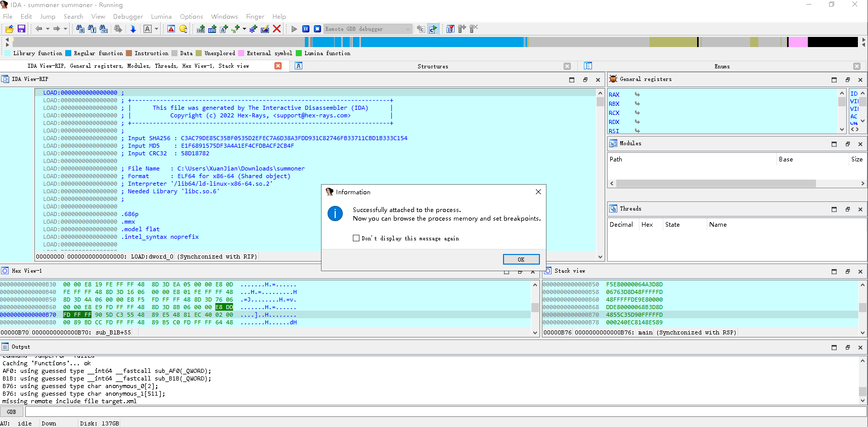Click the GDB command line button

tap(12, 412)
